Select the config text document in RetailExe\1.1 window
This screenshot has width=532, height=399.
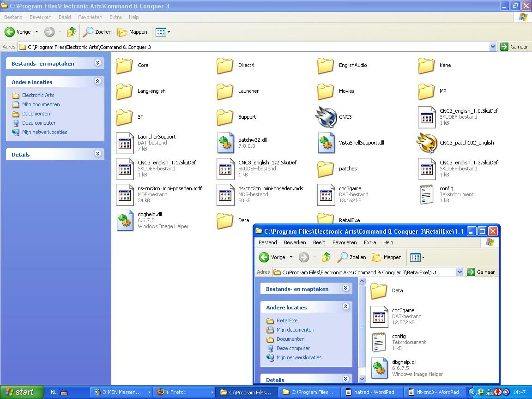pos(379,342)
